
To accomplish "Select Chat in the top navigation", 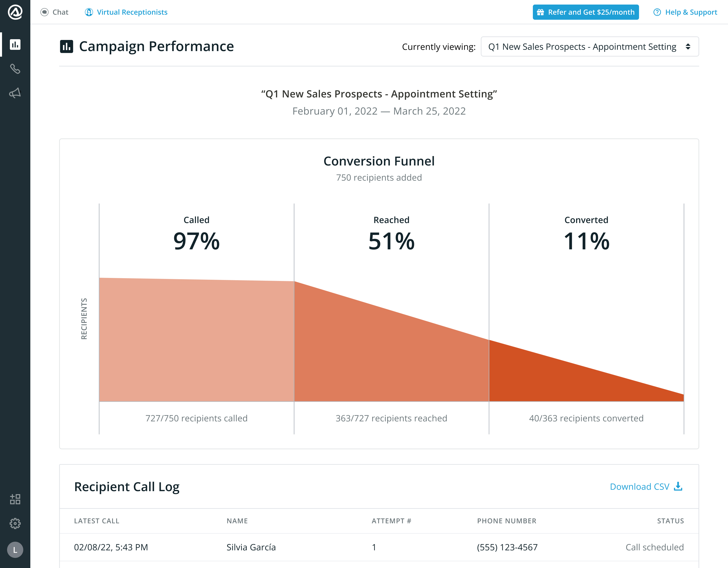I will click(60, 12).
